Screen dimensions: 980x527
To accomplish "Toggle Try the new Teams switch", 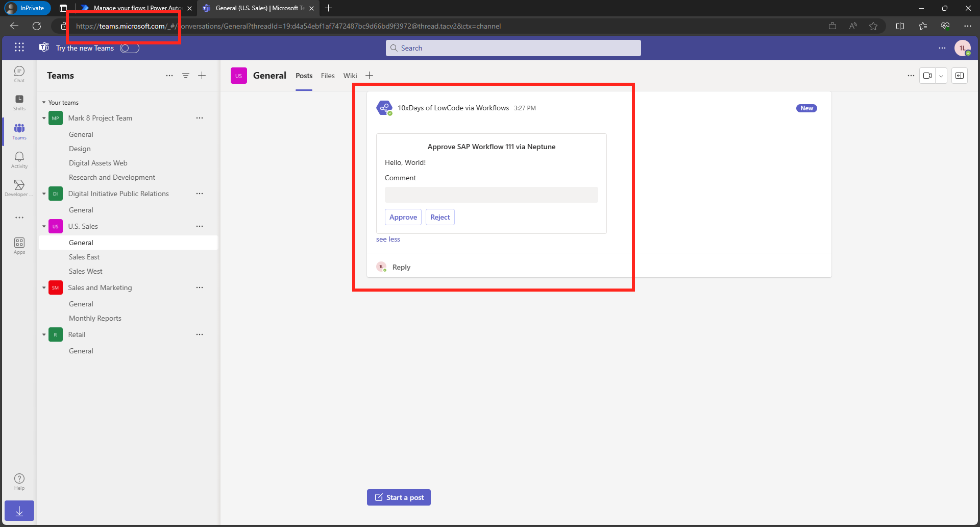I will coord(130,48).
